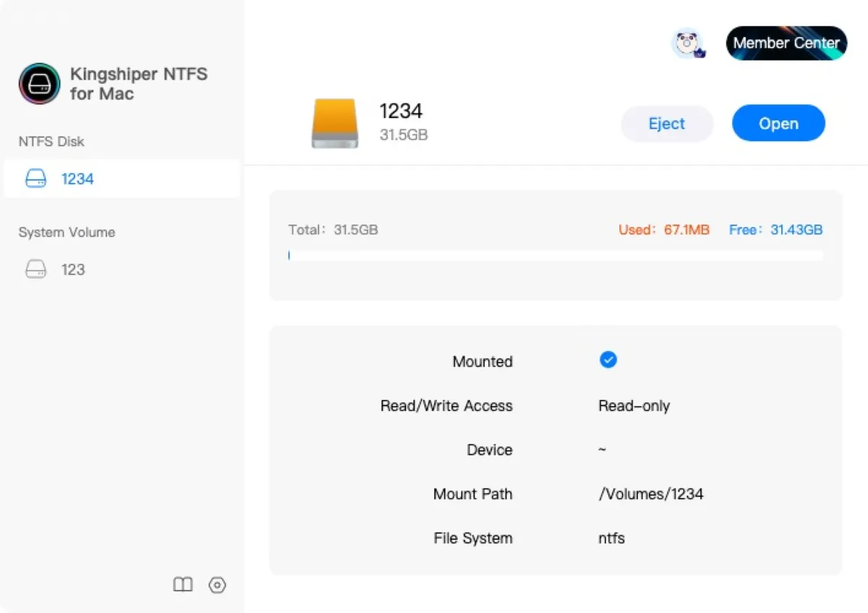Click the Total 31.5GB label
Image resolution: width=868 pixels, height=613 pixels.
333,230
